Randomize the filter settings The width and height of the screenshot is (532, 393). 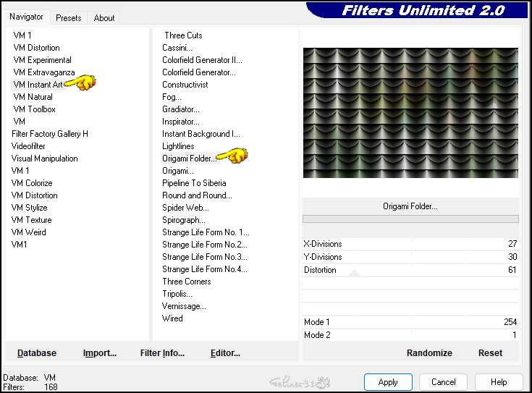(x=429, y=353)
